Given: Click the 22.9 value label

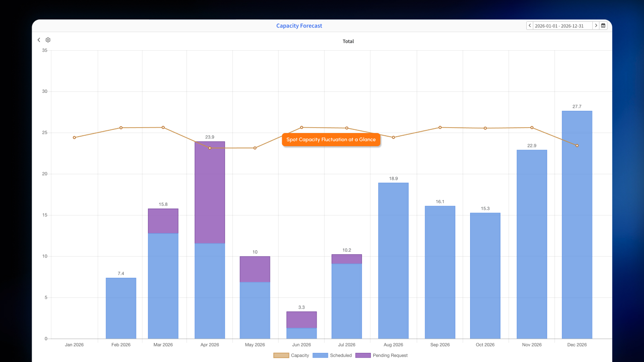Looking at the screenshot, I should (532, 145).
